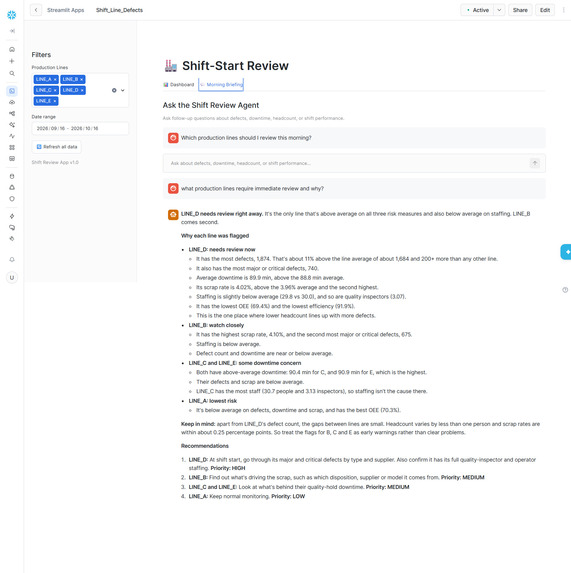The image size is (571, 573).
Task: Open the three-dot more options menu
Action: click(x=564, y=10)
